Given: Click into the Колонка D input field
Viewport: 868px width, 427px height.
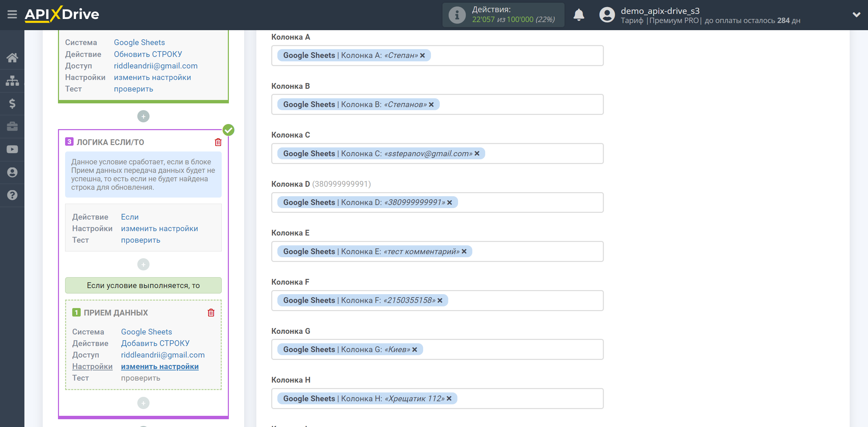Looking at the screenshot, I should coord(437,202).
